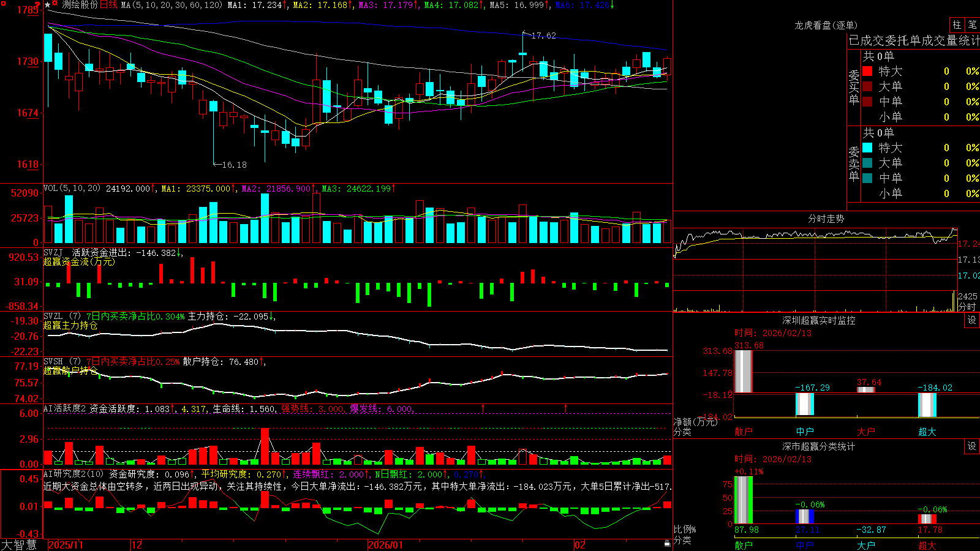Select the 02 month timeline marker
This screenshot has width=980, height=551.
tap(580, 545)
